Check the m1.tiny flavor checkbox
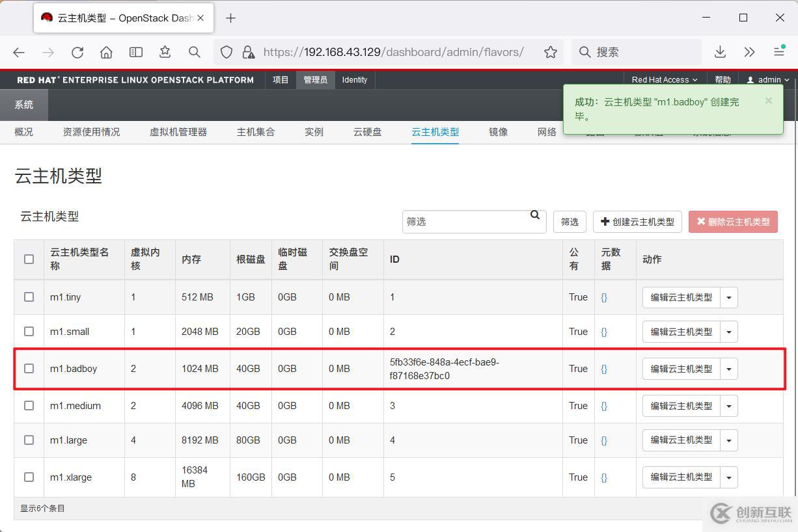 click(x=29, y=297)
